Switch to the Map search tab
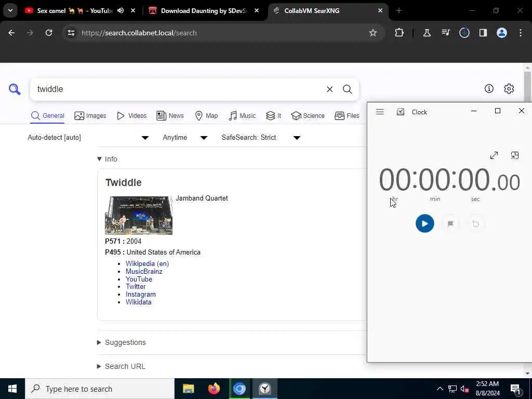This screenshot has height=399, width=532. point(206,116)
